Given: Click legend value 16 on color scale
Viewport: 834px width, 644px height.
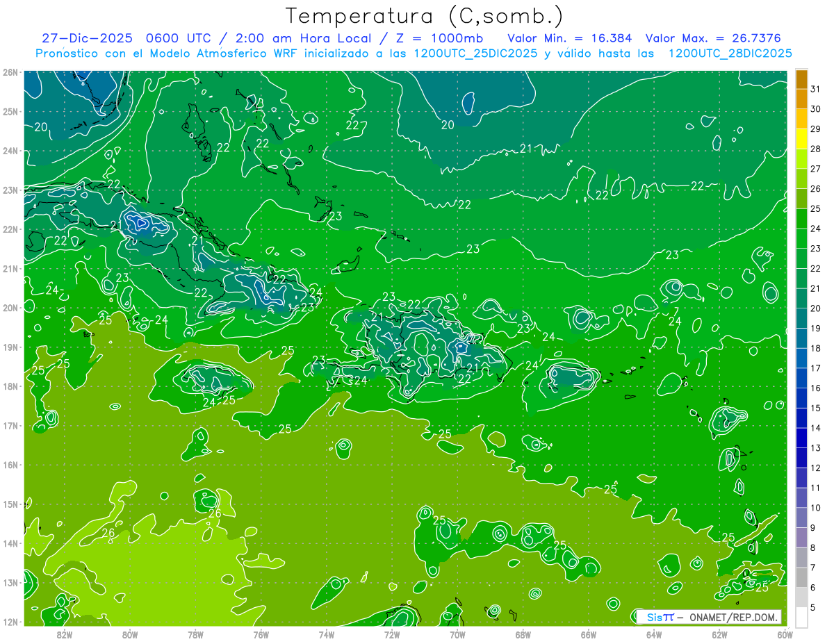Looking at the screenshot, I should [x=815, y=388].
